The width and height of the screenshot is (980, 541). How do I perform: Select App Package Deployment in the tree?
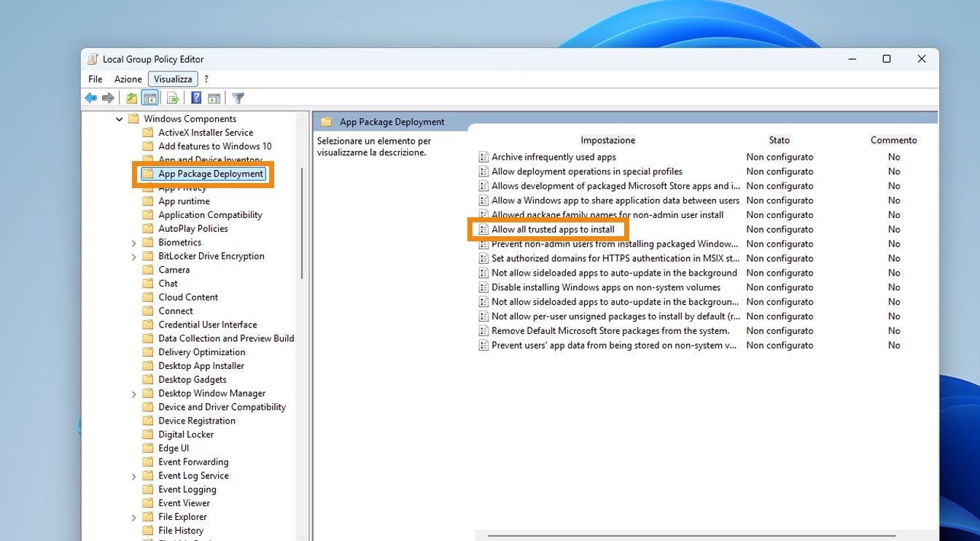[x=211, y=174]
